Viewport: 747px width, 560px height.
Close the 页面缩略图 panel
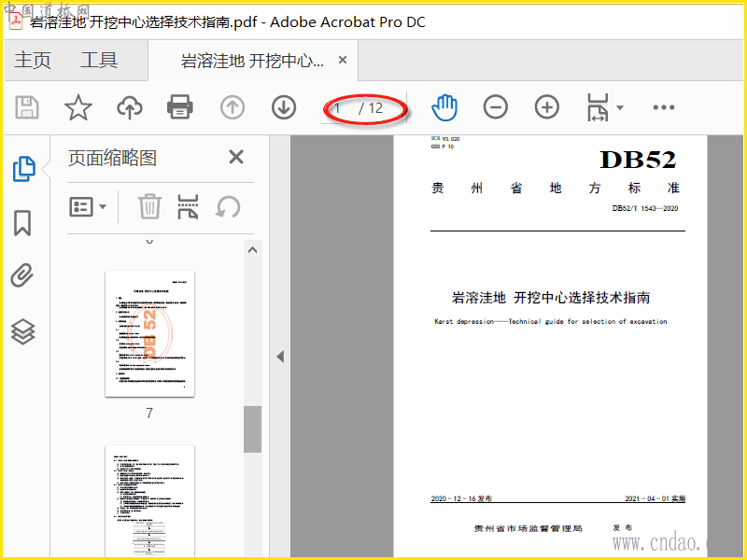[x=236, y=157]
